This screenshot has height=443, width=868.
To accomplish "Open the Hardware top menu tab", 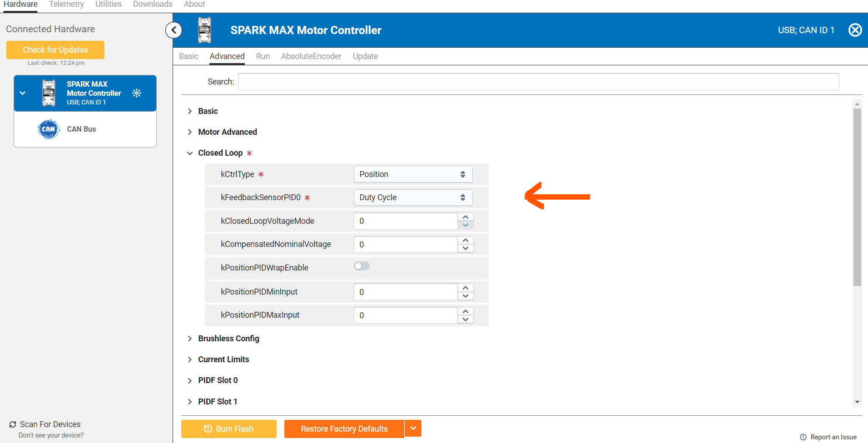I will [x=21, y=5].
